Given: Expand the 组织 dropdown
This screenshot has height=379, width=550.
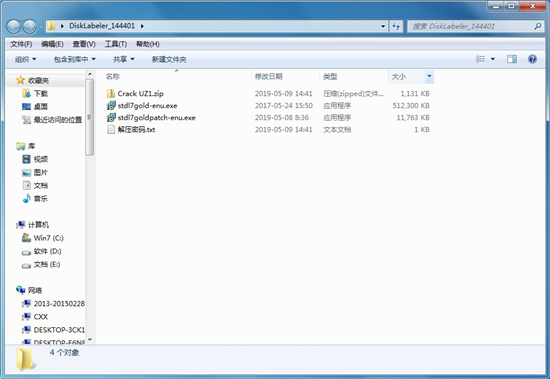Looking at the screenshot, I should (25, 59).
